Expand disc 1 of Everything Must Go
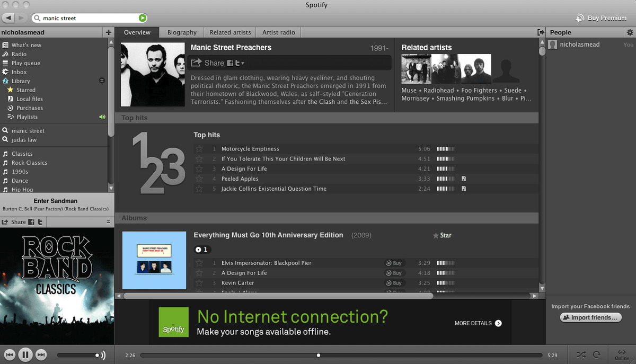The height and width of the screenshot is (364, 636). click(x=202, y=250)
